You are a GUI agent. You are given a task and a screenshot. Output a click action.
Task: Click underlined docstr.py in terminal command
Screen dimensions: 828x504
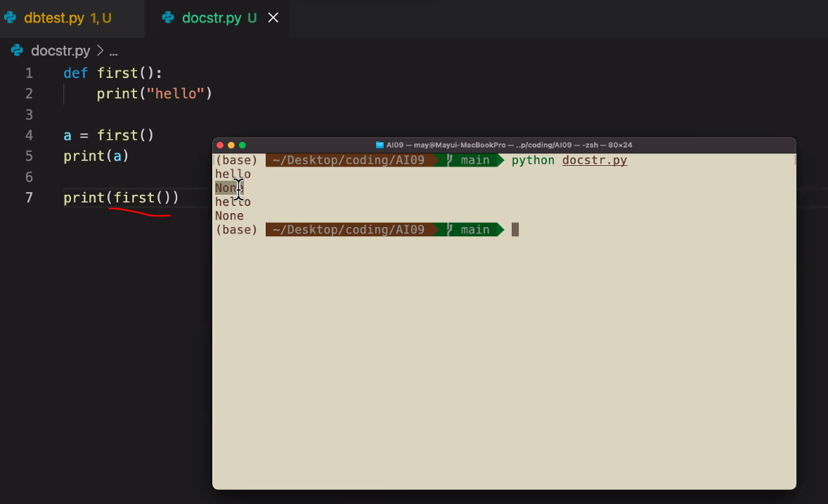point(595,160)
